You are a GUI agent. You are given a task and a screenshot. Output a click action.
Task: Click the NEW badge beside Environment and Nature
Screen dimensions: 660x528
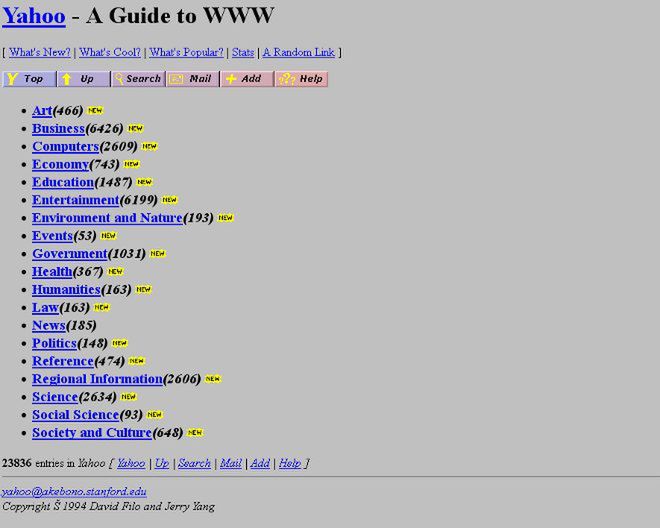[x=226, y=218]
